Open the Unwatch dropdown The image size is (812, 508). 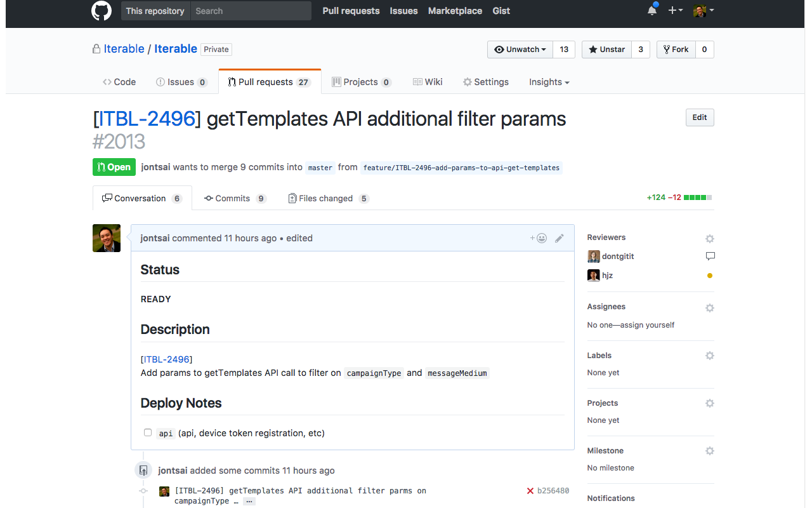pyautogui.click(x=520, y=50)
